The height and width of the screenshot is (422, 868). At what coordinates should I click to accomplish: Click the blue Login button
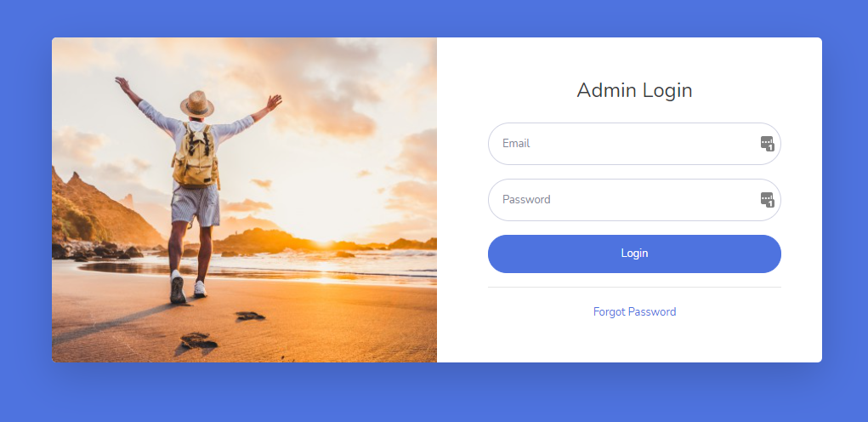[x=634, y=254]
